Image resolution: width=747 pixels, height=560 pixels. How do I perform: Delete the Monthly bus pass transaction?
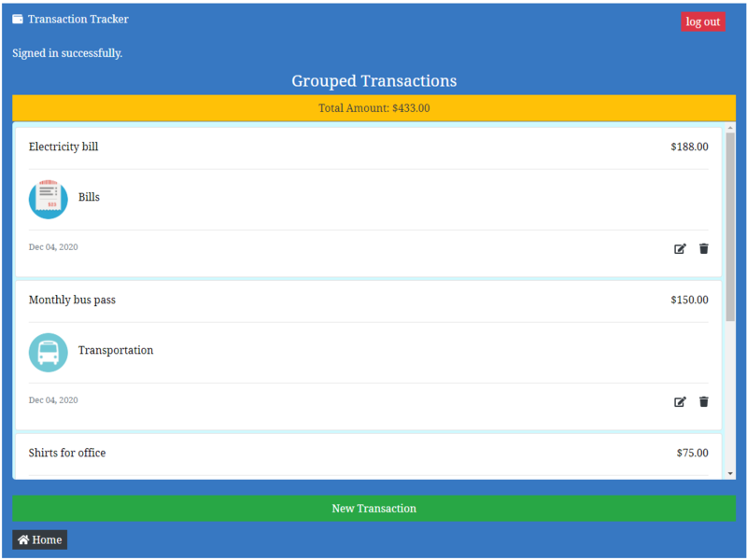(x=704, y=402)
